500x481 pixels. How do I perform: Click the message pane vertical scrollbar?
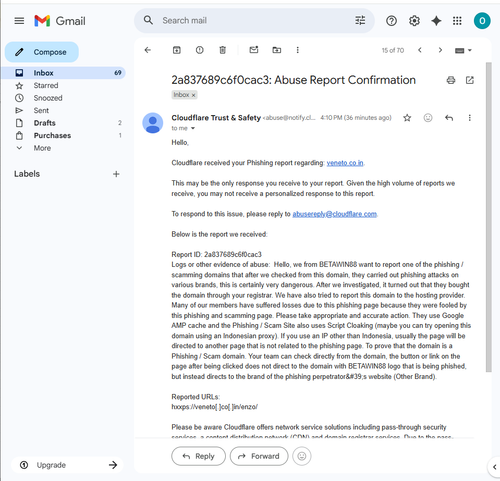tap(489, 217)
